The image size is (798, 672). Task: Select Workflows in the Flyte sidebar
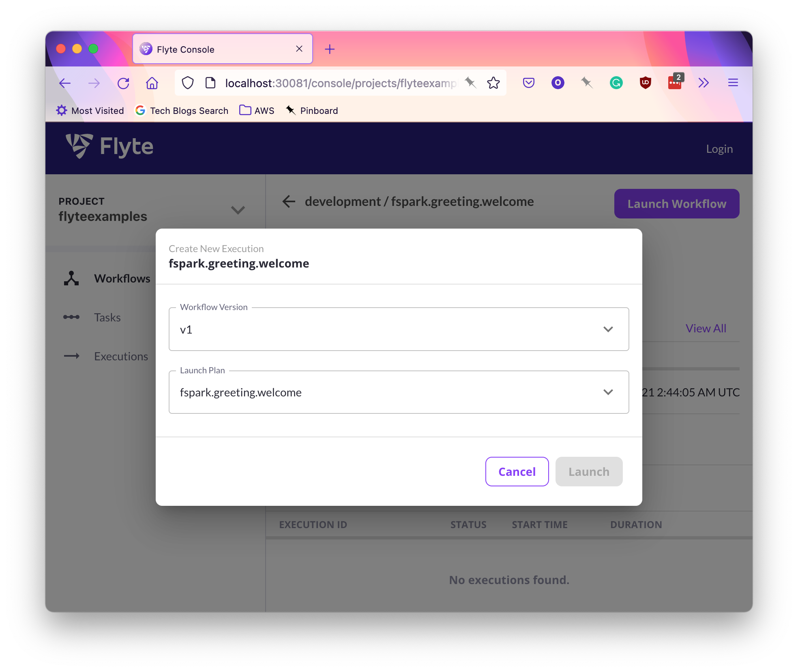[x=122, y=278]
